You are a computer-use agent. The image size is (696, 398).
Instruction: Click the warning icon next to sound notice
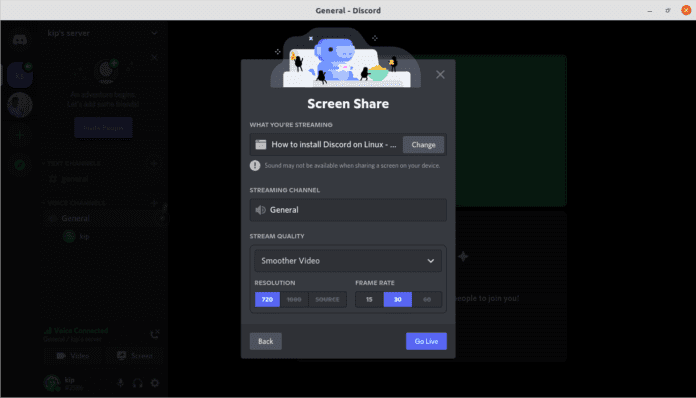[x=255, y=166]
